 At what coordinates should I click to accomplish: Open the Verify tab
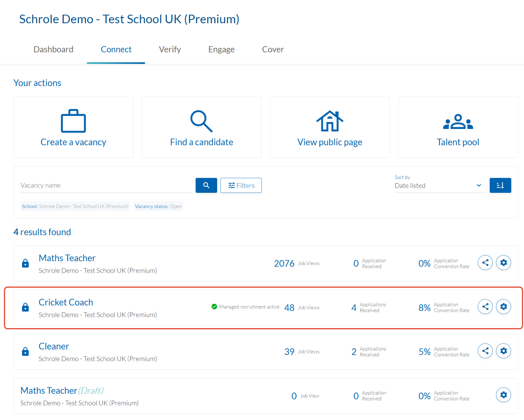[170, 49]
